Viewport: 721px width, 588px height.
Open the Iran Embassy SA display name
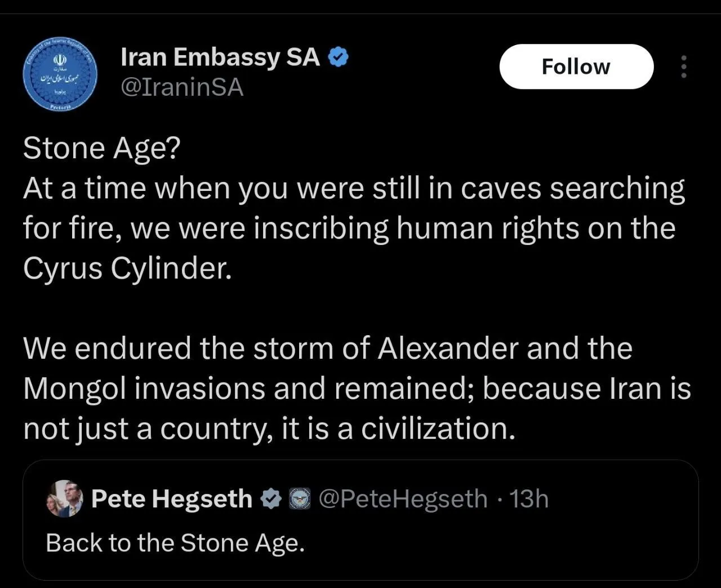click(220, 57)
